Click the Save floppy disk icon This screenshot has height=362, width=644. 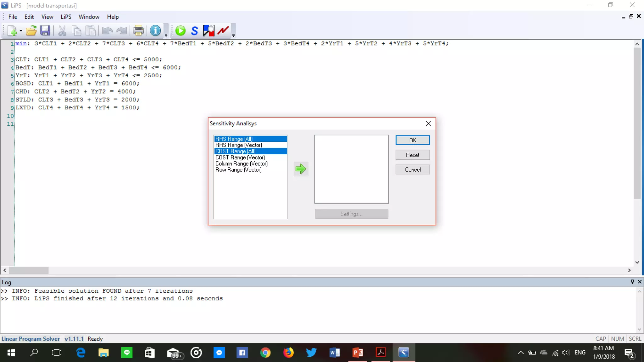45,30
